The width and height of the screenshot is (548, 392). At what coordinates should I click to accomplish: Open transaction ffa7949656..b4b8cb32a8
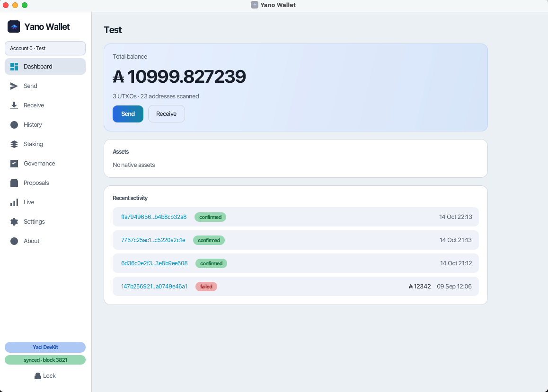[x=154, y=217]
